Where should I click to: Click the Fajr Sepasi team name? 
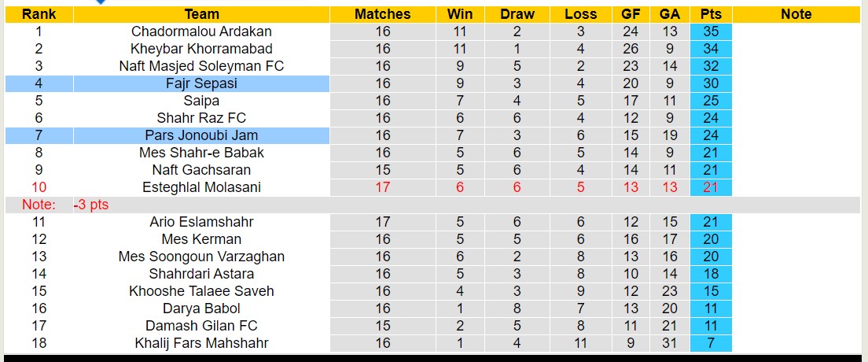201,83
